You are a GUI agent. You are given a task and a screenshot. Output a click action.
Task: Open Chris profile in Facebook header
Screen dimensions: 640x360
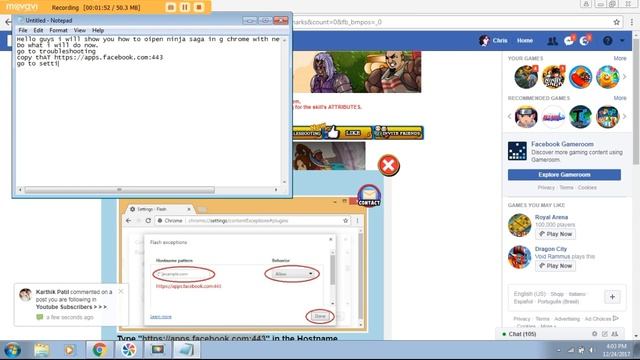pyautogui.click(x=494, y=40)
